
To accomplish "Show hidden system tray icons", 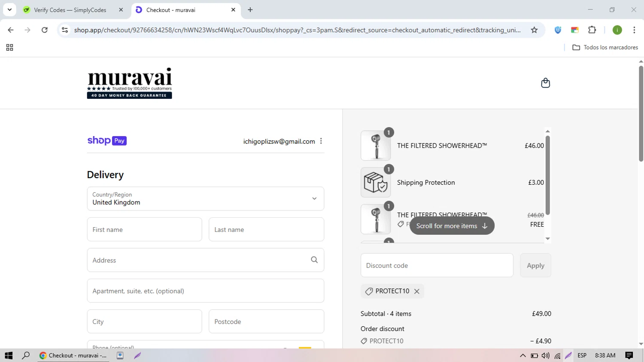I will pos(522,356).
